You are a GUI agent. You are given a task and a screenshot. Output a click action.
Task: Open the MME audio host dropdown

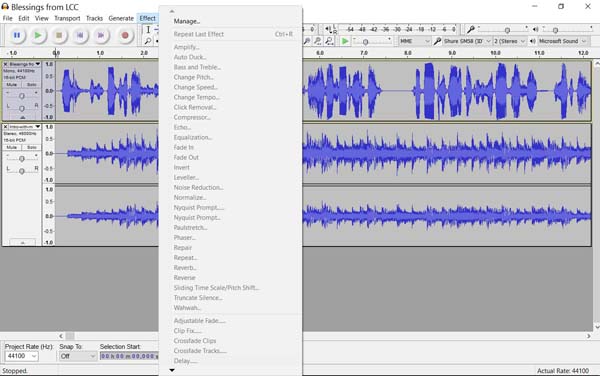click(x=414, y=41)
